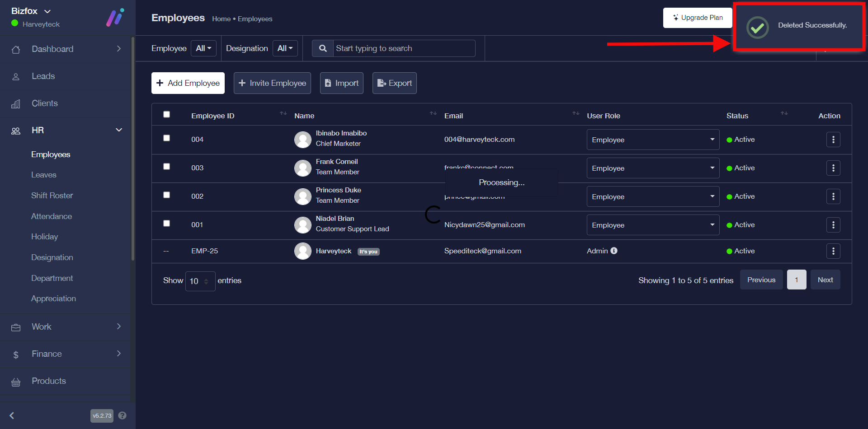
Task: Open three-dot action menu for Niadel Brian
Action: tap(833, 225)
